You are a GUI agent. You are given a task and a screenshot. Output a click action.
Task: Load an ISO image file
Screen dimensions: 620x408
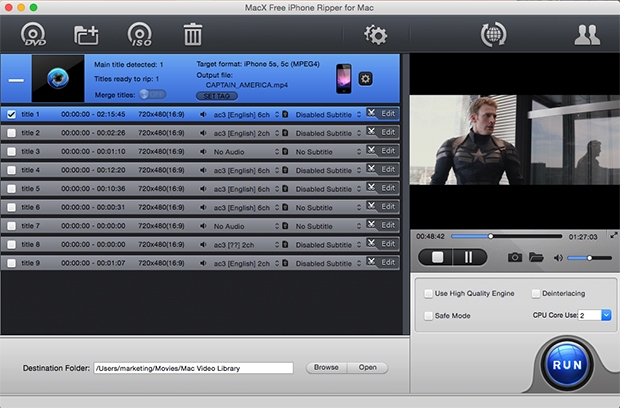[140, 35]
